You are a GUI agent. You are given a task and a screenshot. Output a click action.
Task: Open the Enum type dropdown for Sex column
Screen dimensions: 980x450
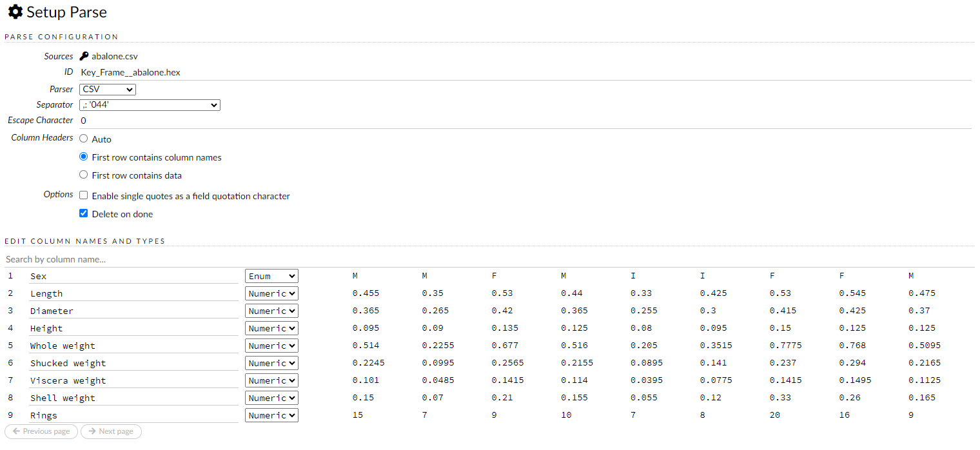[x=271, y=275]
